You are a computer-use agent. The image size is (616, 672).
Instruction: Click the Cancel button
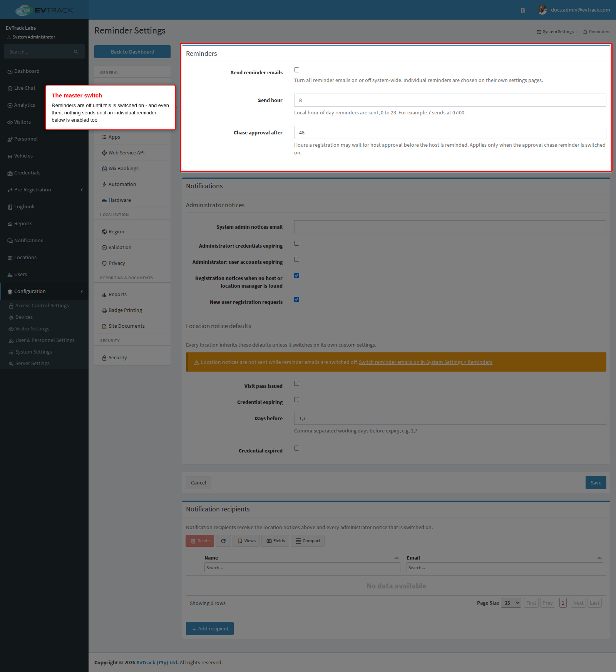[x=199, y=483]
